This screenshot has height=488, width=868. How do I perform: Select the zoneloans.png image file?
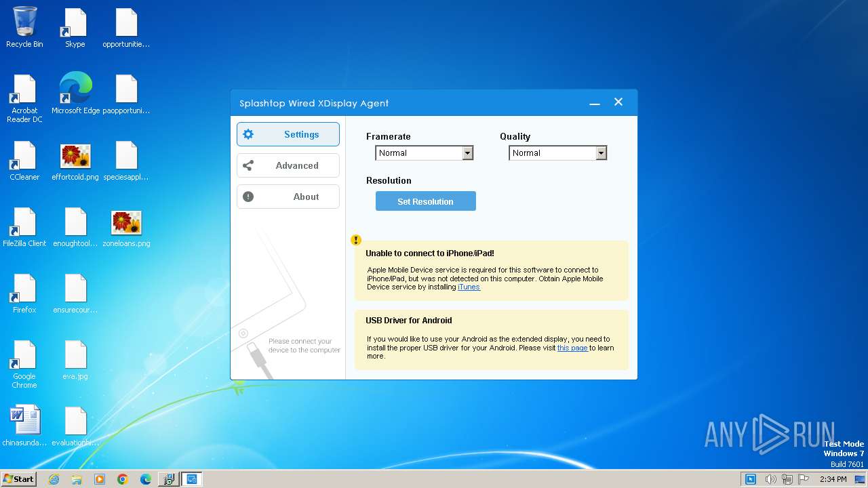[x=126, y=227]
